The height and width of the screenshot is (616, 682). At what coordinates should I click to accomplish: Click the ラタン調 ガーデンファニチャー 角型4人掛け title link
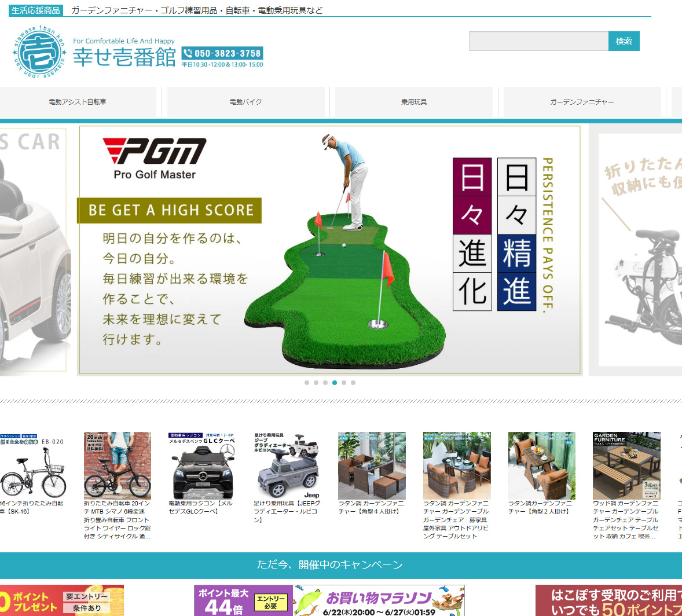pos(371,507)
